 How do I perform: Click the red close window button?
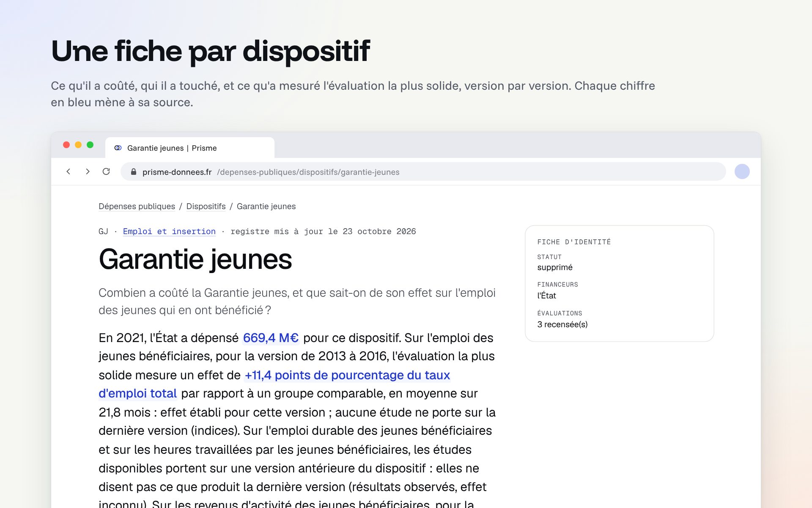pos(66,145)
